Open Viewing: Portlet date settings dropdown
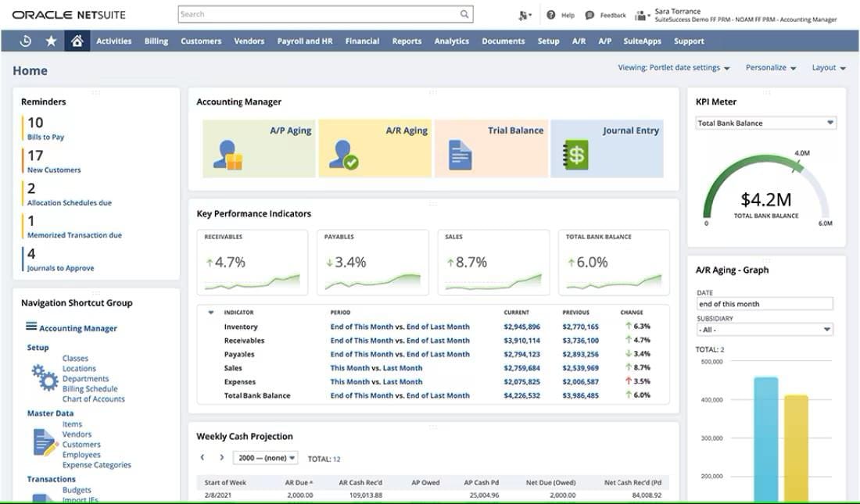The width and height of the screenshot is (860, 504). pyautogui.click(x=674, y=67)
